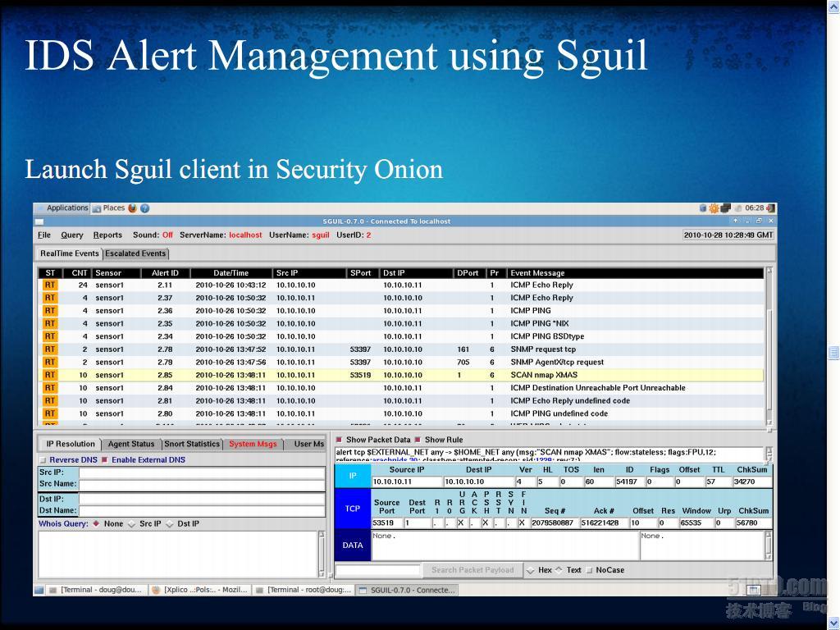Click the network monitor tray icon

tap(725, 208)
